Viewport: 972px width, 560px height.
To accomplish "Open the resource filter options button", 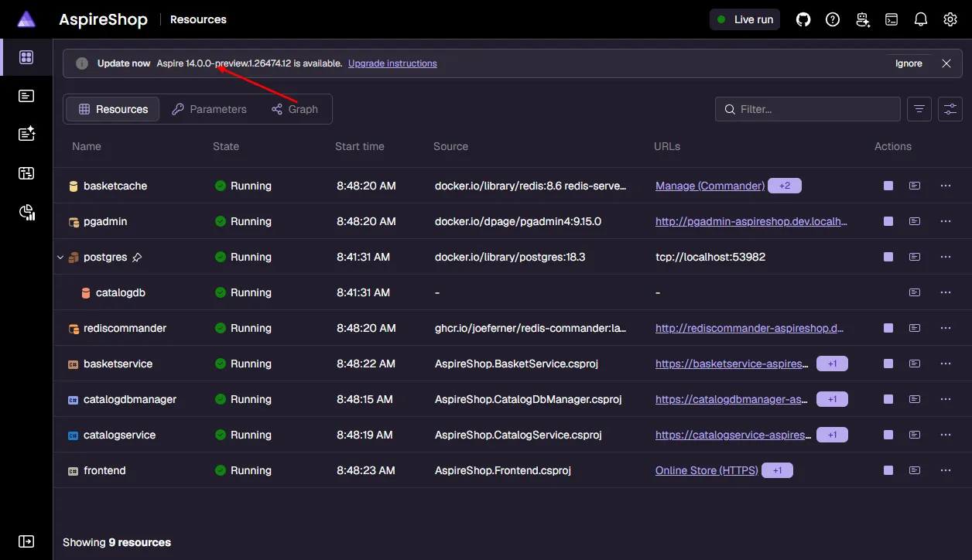I will coord(919,109).
